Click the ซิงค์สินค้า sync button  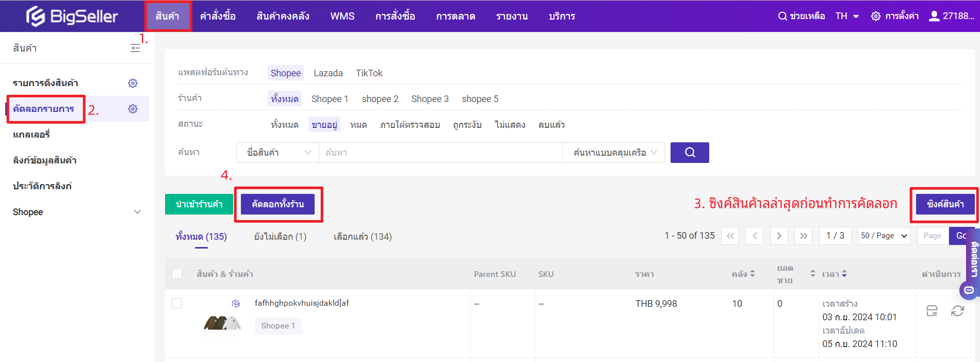[945, 204]
